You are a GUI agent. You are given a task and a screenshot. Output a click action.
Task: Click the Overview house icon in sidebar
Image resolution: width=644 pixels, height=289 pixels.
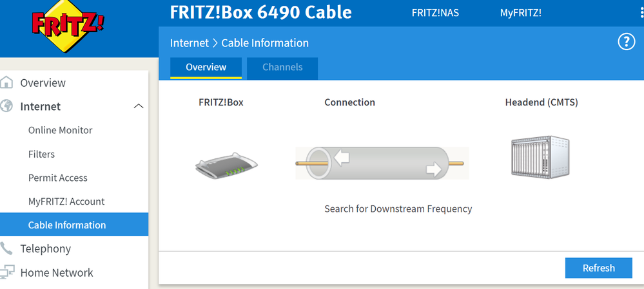click(x=7, y=82)
